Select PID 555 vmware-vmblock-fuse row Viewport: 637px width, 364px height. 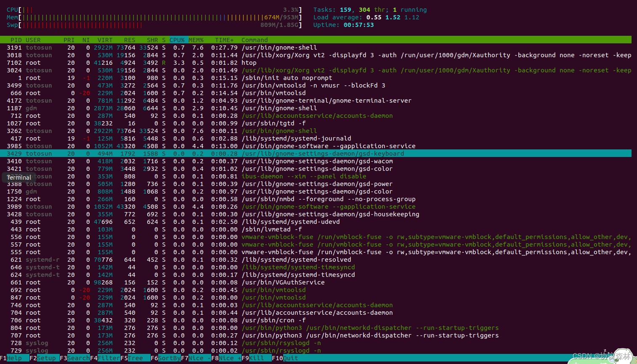click(x=316, y=252)
